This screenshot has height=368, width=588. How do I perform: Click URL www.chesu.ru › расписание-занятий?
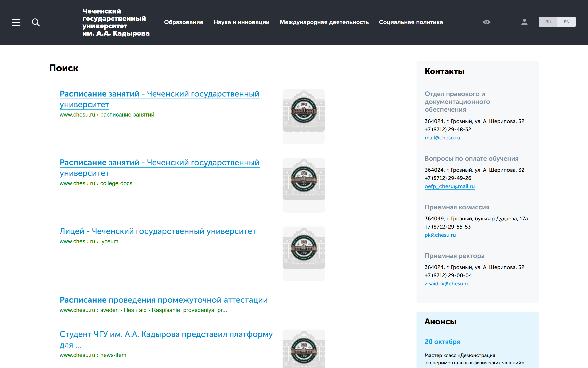tap(107, 115)
